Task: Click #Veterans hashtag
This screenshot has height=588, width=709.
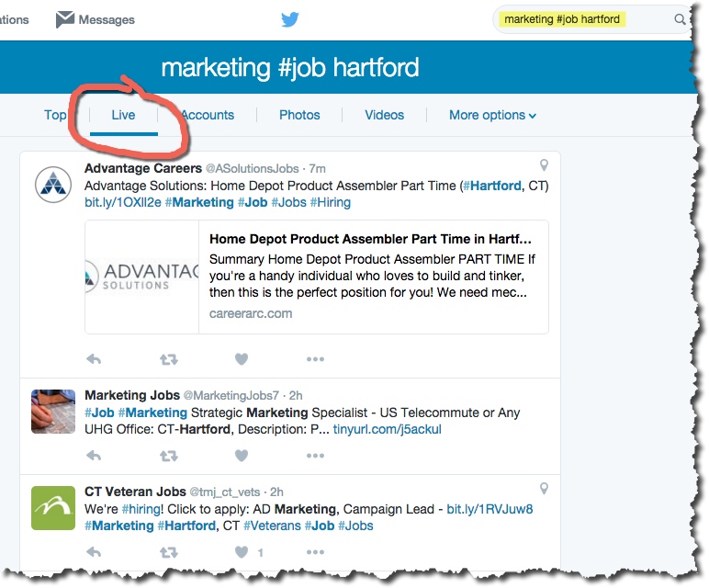Action: [x=272, y=526]
